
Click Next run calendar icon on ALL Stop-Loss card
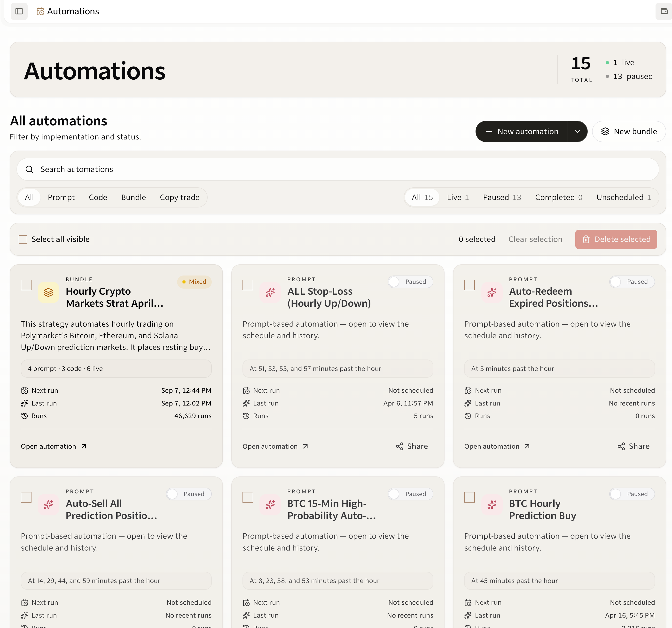tap(246, 391)
